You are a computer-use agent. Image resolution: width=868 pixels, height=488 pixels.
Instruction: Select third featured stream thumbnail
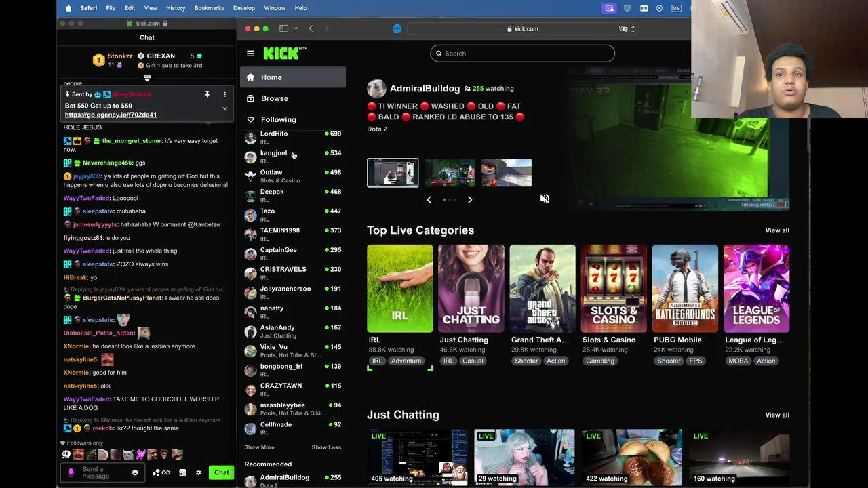click(507, 173)
